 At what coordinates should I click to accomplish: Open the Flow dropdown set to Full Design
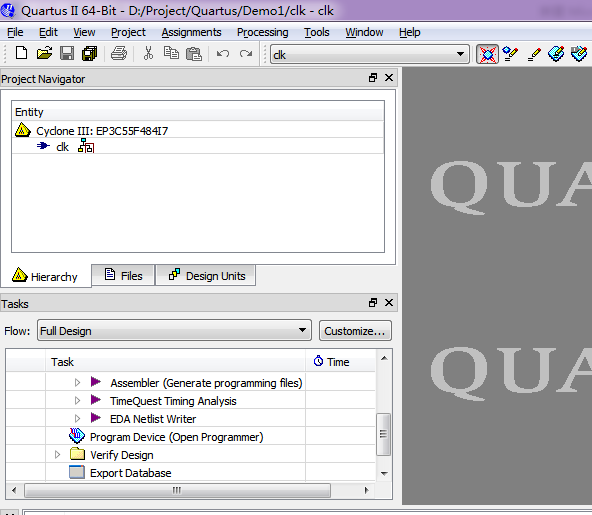point(174,330)
